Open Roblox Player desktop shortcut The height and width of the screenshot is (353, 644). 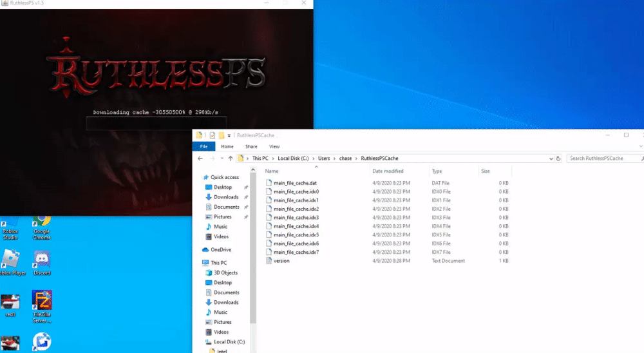point(12,263)
